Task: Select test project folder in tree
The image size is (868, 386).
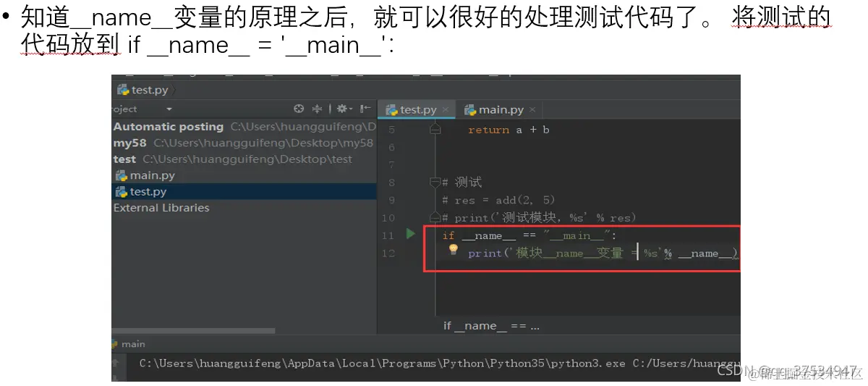Action: [x=244, y=159]
